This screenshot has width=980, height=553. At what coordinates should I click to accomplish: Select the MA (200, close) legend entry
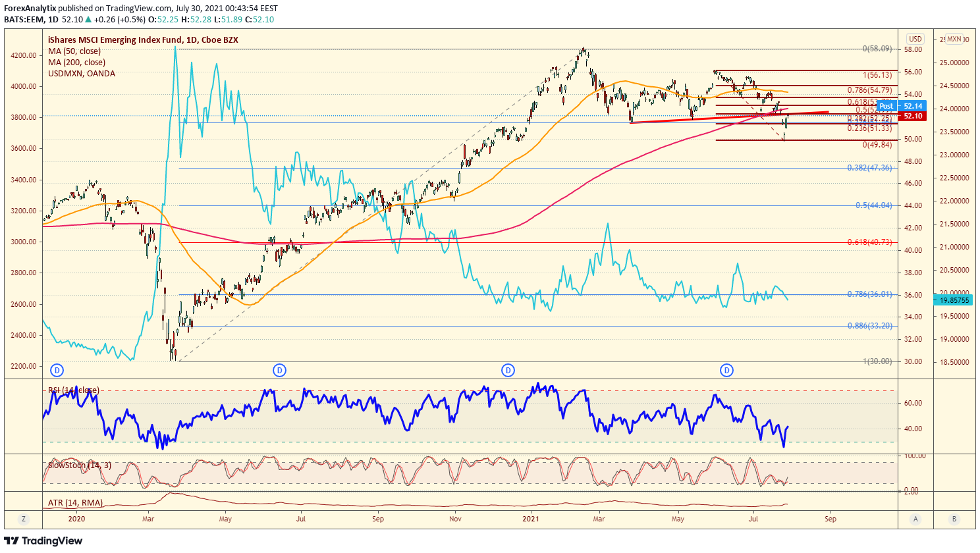click(x=76, y=62)
